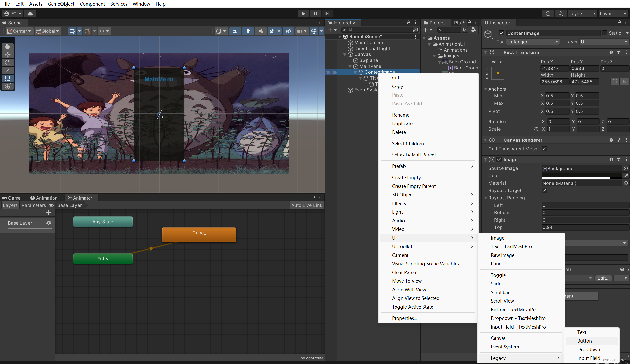Toggle the grid visibility icon
Viewport: 630px width, 364px height.
(x=72, y=31)
